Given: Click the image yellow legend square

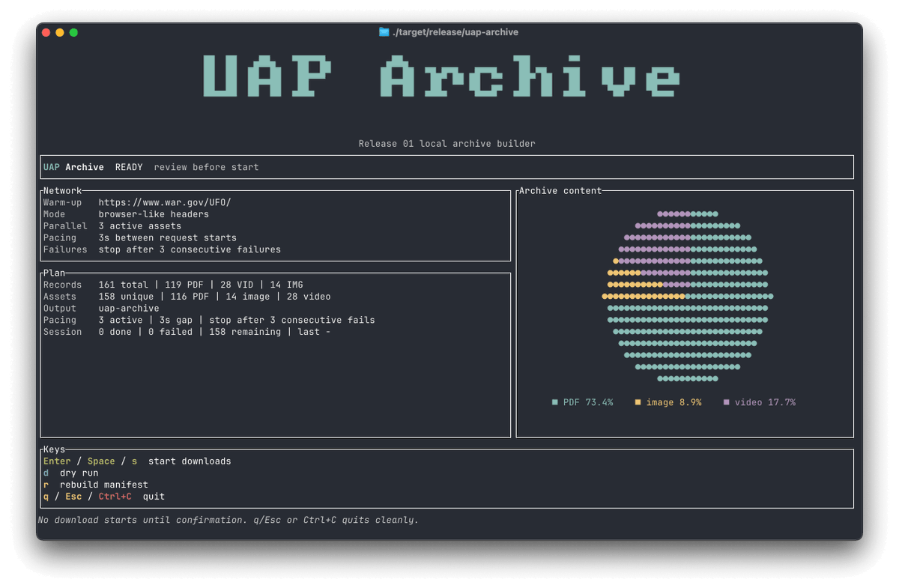Looking at the screenshot, I should (638, 402).
